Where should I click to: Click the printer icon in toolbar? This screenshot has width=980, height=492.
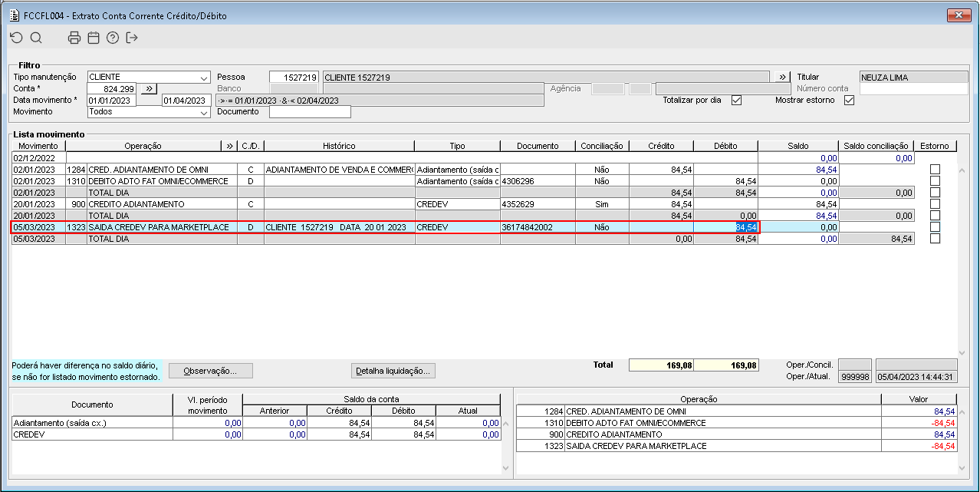click(74, 38)
